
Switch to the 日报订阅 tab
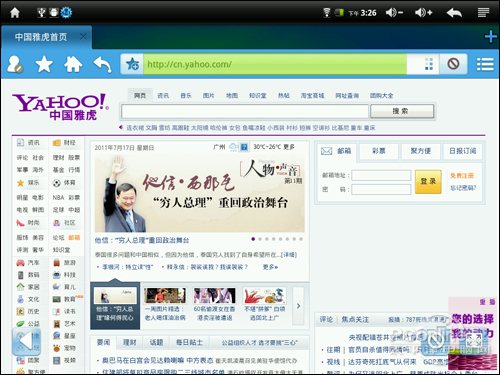click(x=463, y=151)
